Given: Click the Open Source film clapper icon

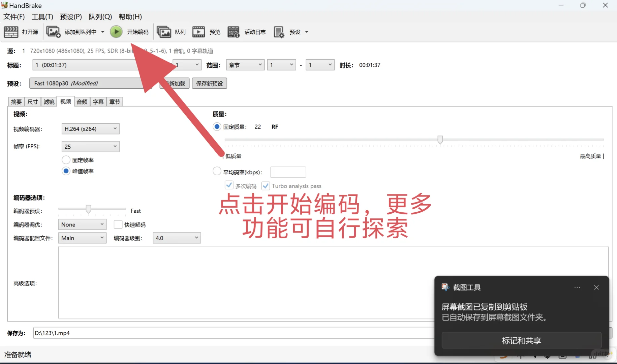Looking at the screenshot, I should point(11,32).
